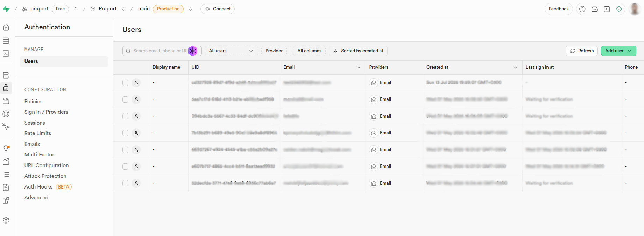Viewport: 644px width, 236px height.
Task: Open the Add user dropdown arrow
Action: (630, 51)
